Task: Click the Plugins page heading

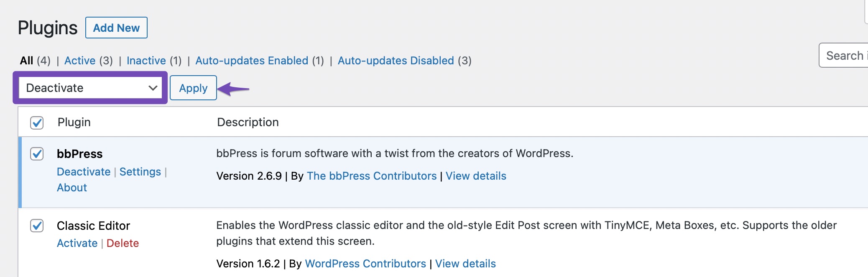Action: tap(48, 28)
